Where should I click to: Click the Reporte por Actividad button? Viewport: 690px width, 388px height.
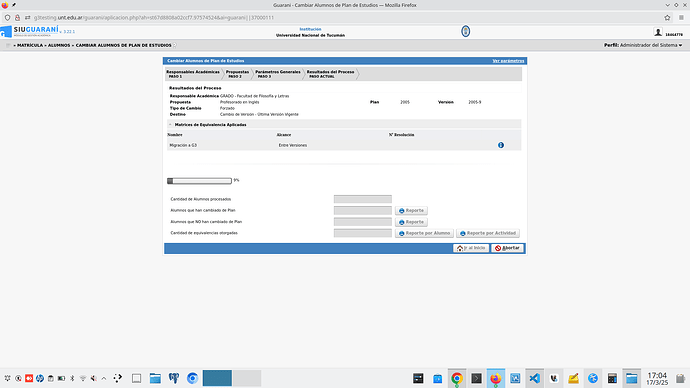(488, 233)
